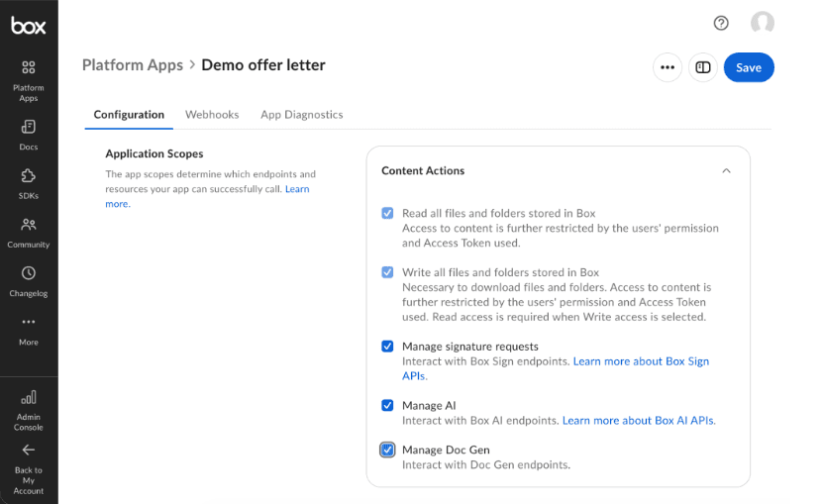The width and height of the screenshot is (821, 504).
Task: Open Learn more about Box AI APIs link
Action: click(639, 420)
